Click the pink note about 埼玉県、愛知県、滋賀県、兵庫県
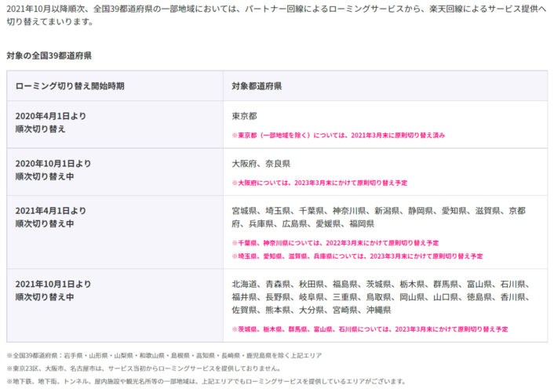 357,256
